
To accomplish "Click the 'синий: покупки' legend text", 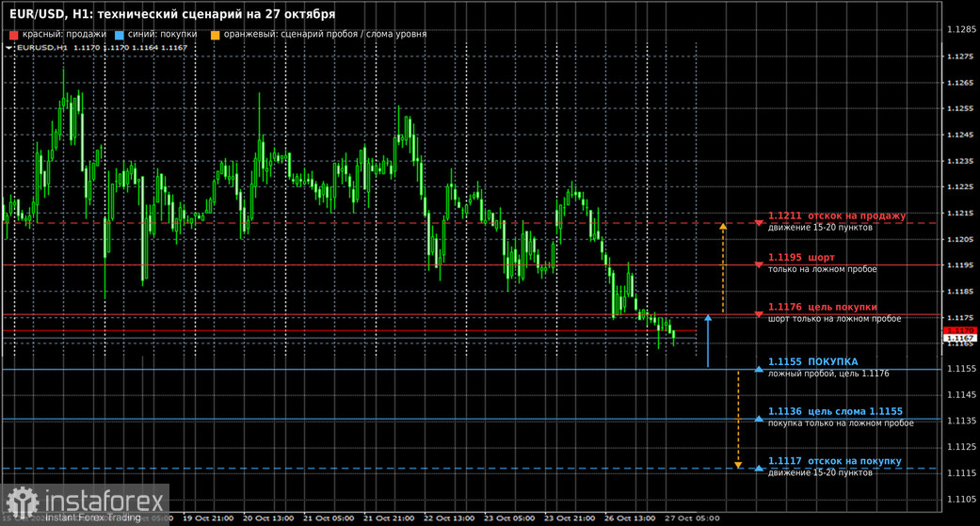I will pyautogui.click(x=163, y=35).
